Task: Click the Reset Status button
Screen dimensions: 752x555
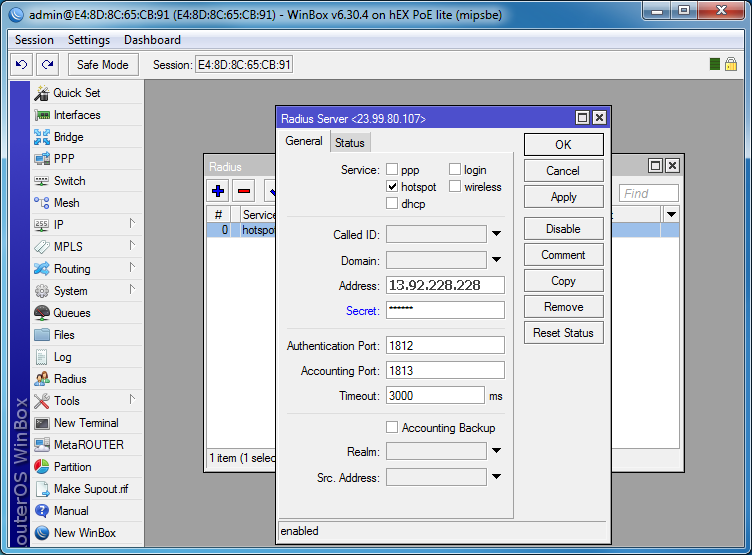Action: coord(564,333)
